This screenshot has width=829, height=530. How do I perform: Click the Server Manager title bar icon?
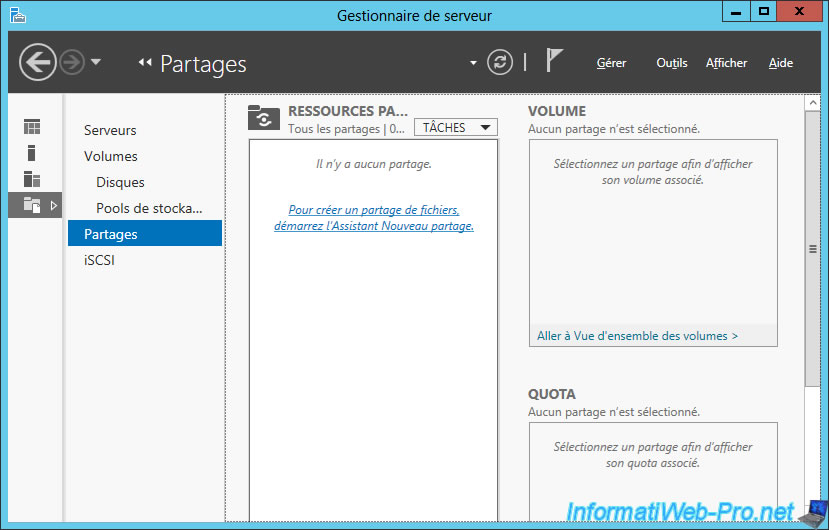[18, 15]
